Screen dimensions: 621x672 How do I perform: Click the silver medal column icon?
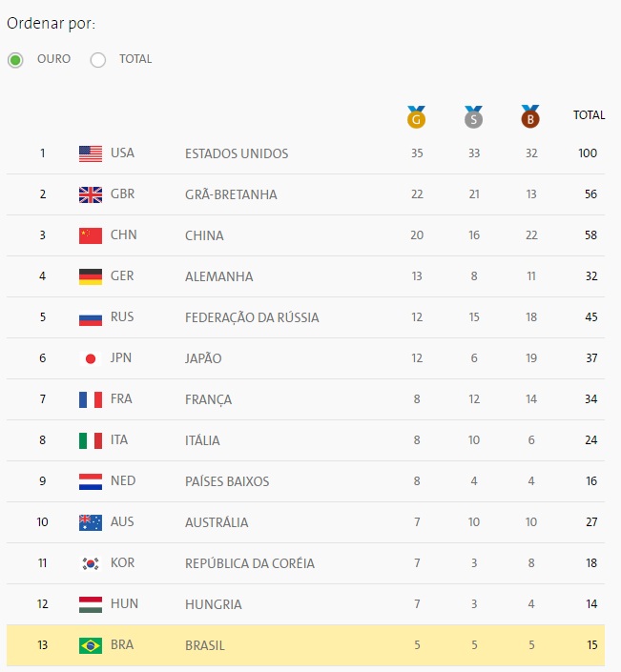[473, 117]
